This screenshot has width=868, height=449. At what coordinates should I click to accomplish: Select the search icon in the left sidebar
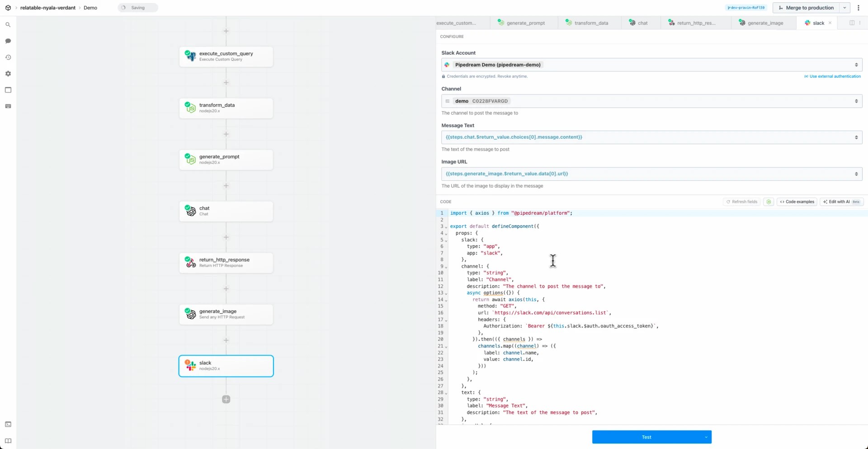tap(8, 24)
